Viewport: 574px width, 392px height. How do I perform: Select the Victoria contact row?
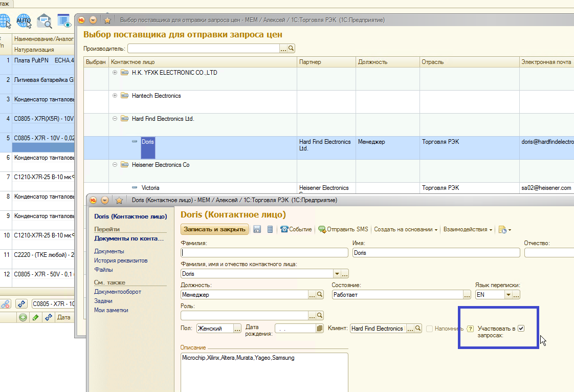[150, 188]
